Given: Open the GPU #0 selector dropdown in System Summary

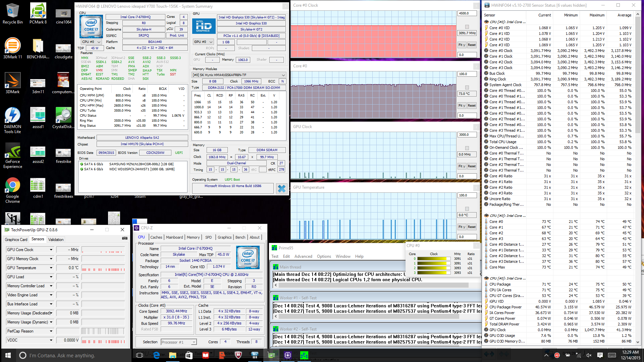Looking at the screenshot, I should coord(203,42).
